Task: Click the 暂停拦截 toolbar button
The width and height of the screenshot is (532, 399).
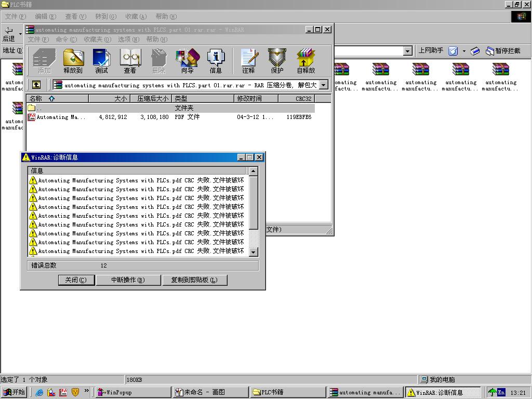Action: coord(503,51)
